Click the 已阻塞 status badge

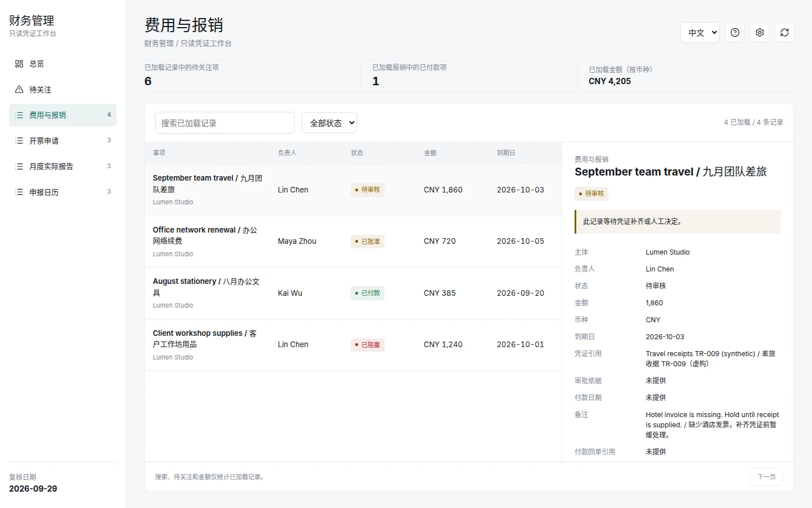tap(368, 345)
